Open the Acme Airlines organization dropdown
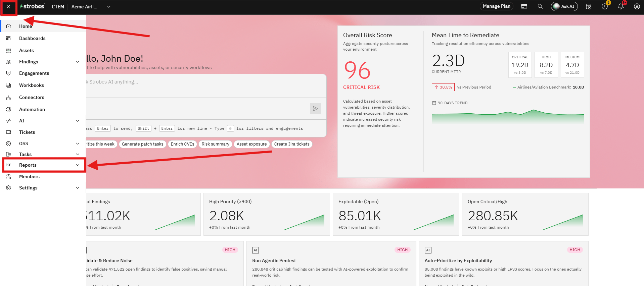The width and height of the screenshot is (644, 286). pyautogui.click(x=91, y=7)
